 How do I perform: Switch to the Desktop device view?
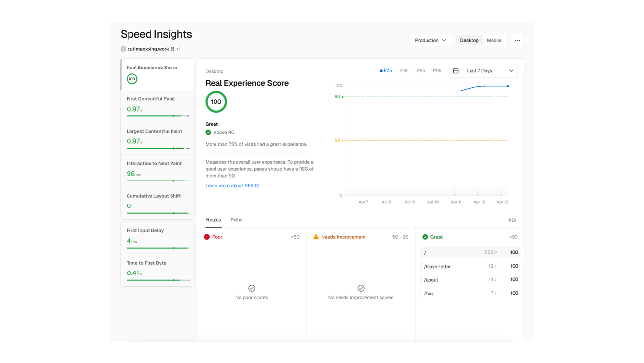[x=469, y=40]
